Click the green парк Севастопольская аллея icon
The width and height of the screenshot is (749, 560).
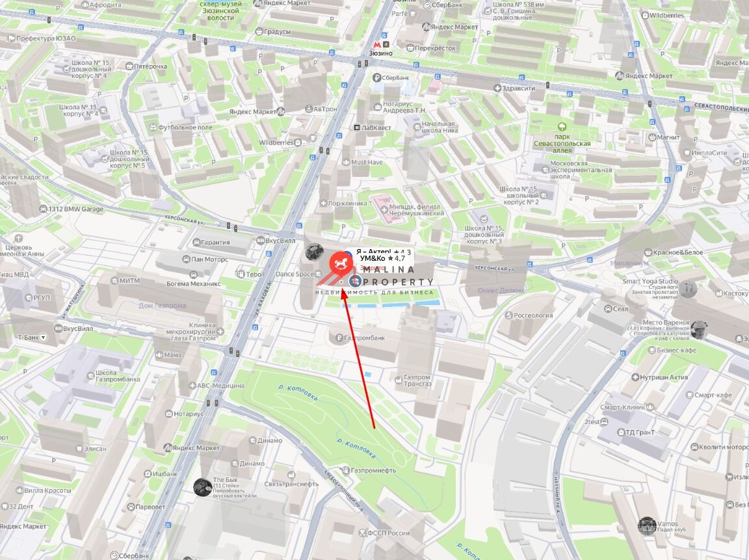tap(562, 127)
